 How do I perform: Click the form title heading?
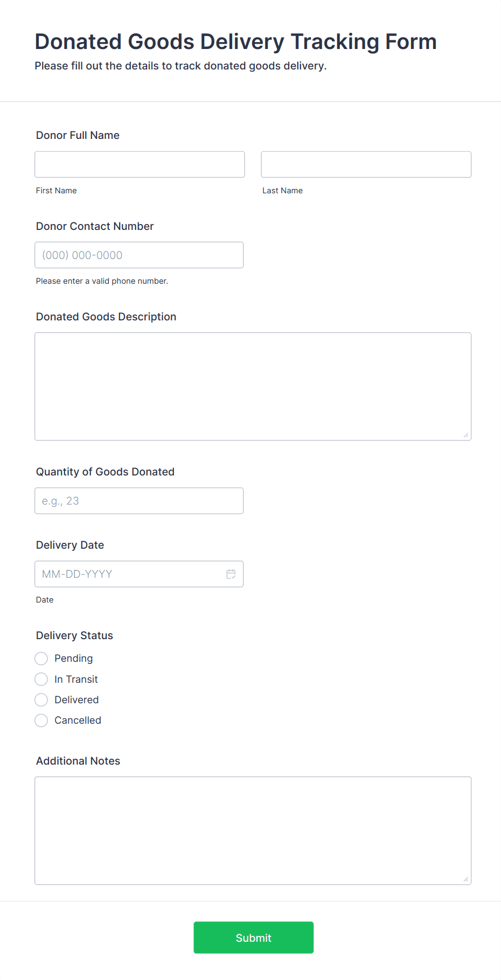pos(235,41)
